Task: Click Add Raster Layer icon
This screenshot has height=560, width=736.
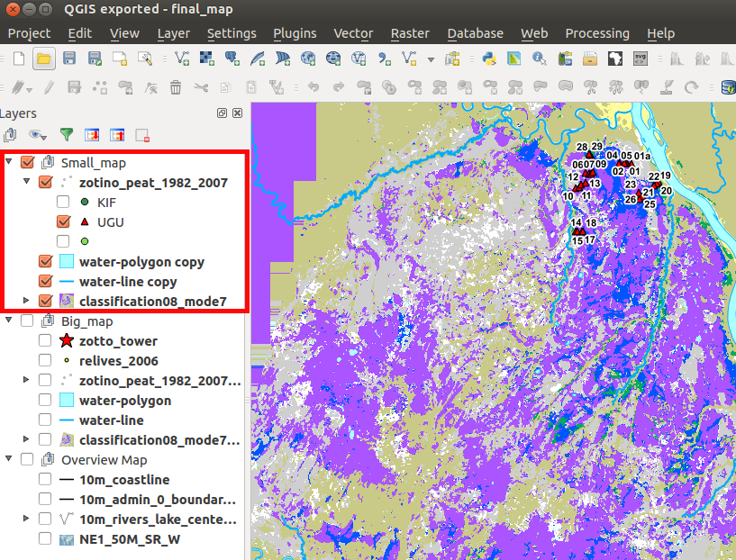Action: click(x=207, y=59)
